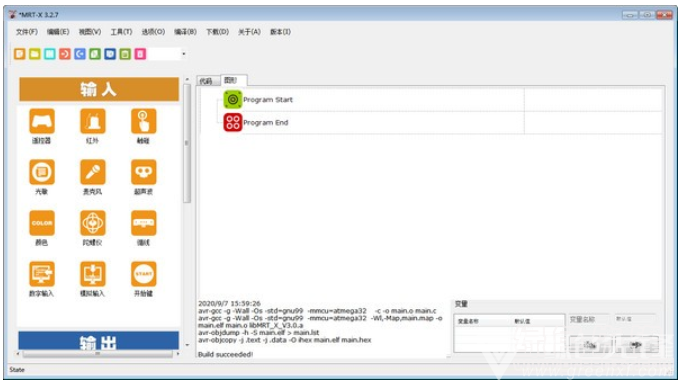
Task: Collapse the 输入 input panel header
Action: [x=99, y=89]
